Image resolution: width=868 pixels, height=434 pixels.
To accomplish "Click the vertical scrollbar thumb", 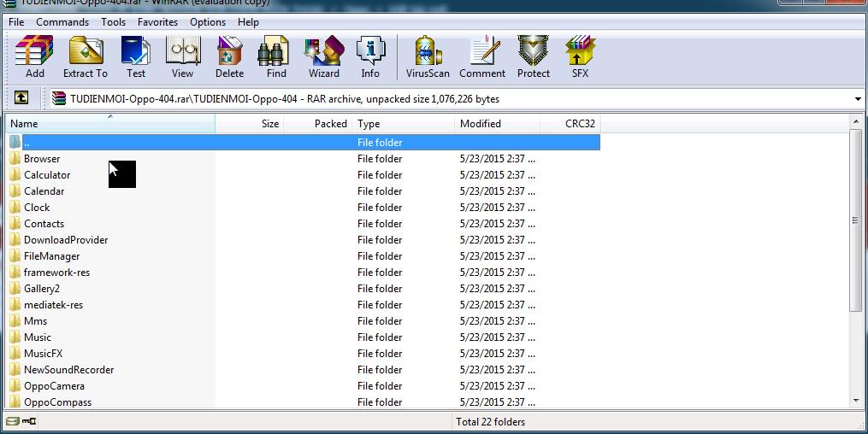I will (856, 220).
